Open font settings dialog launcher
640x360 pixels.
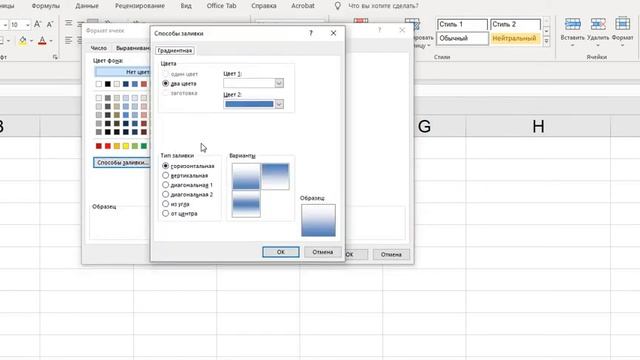point(55,58)
